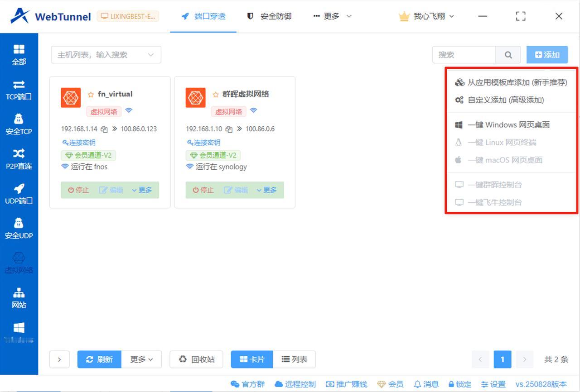Open the UDP端口 panel in sidebar

(x=19, y=194)
